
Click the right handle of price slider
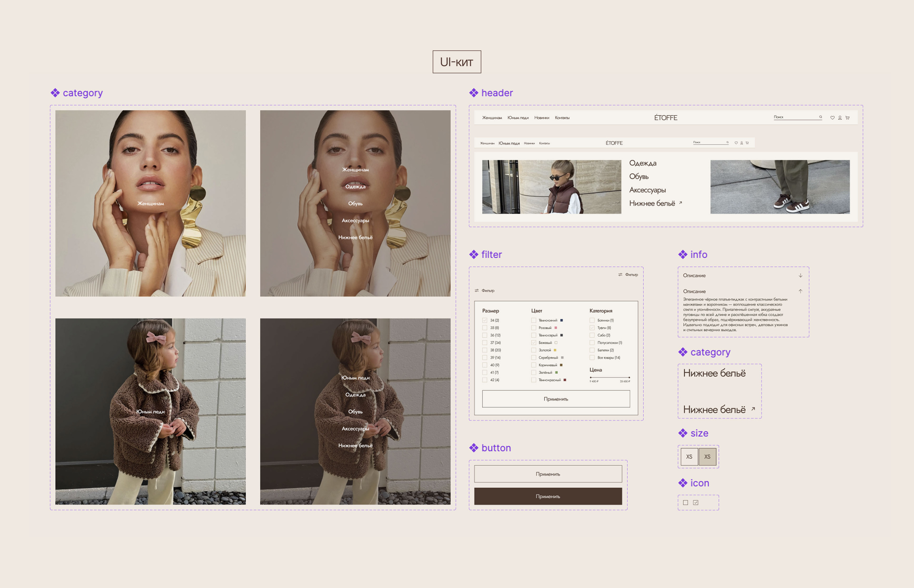click(629, 378)
